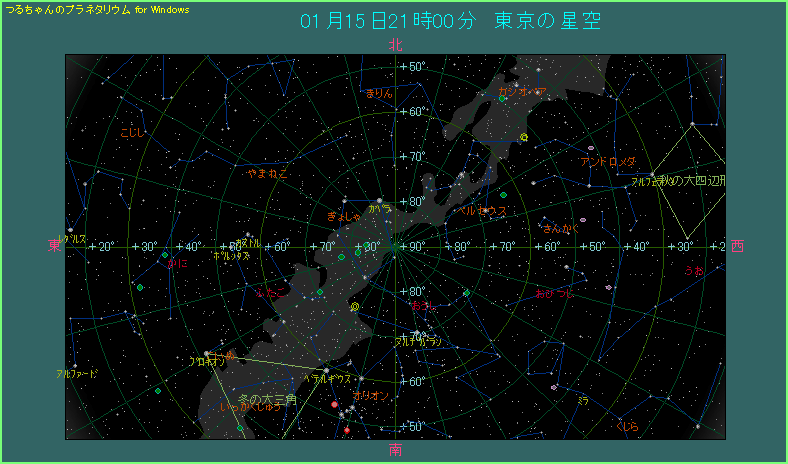This screenshot has width=788, height=464.
Task: Click the やまねこ constellation label
Action: pyautogui.click(x=268, y=173)
